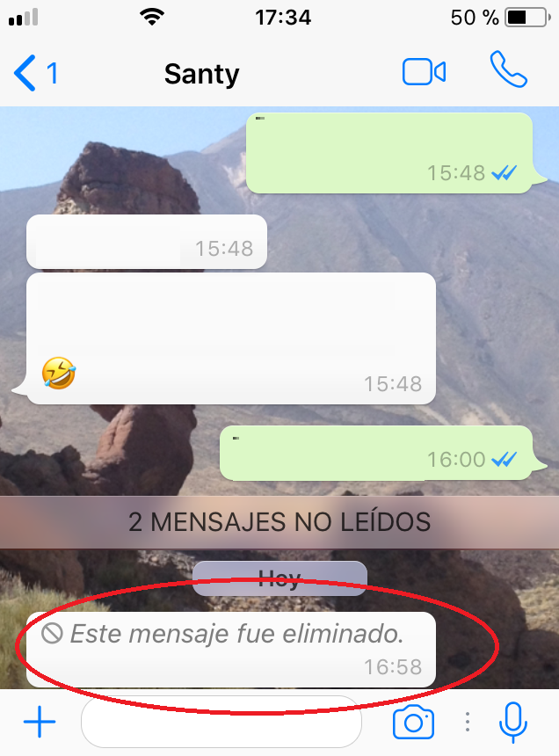Click into the message text field
The height and width of the screenshot is (756, 559).
(221, 722)
